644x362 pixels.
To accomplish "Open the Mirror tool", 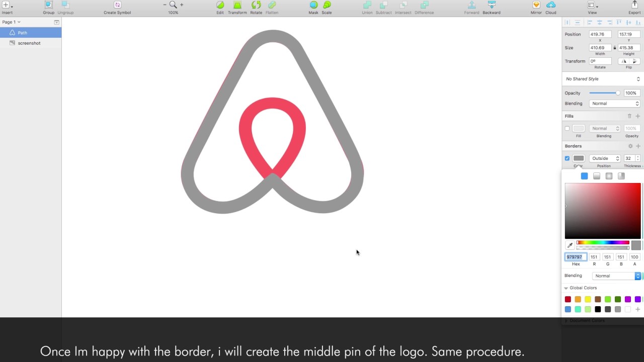I will coord(536,5).
